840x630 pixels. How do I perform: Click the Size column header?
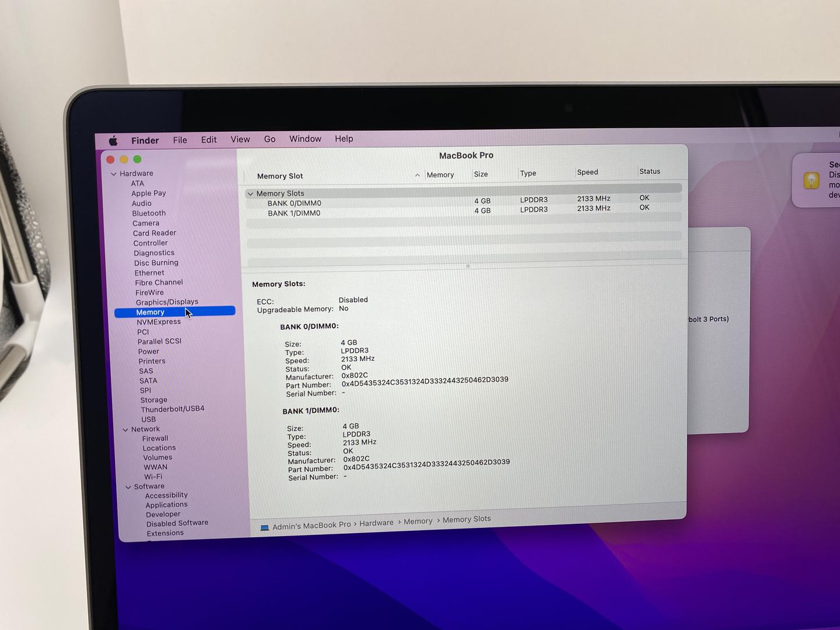point(481,174)
